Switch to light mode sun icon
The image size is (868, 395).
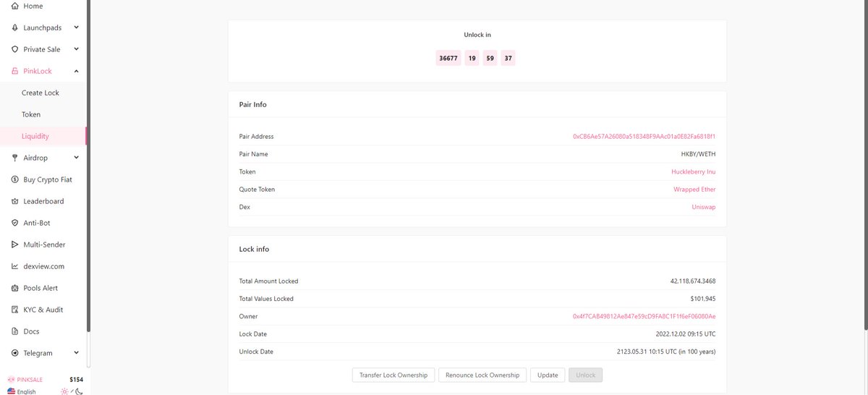coord(64,391)
